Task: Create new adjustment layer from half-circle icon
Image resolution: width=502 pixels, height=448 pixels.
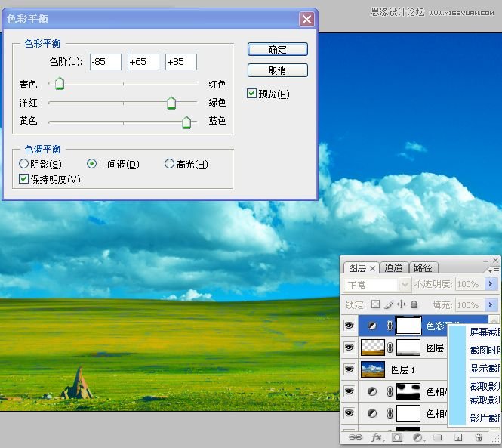Action: [417, 437]
